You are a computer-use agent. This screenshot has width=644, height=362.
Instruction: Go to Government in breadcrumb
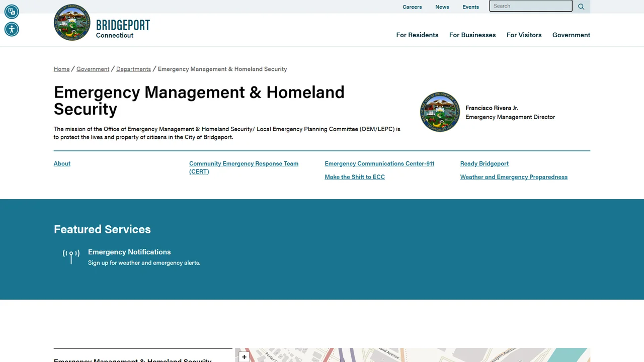(x=93, y=69)
